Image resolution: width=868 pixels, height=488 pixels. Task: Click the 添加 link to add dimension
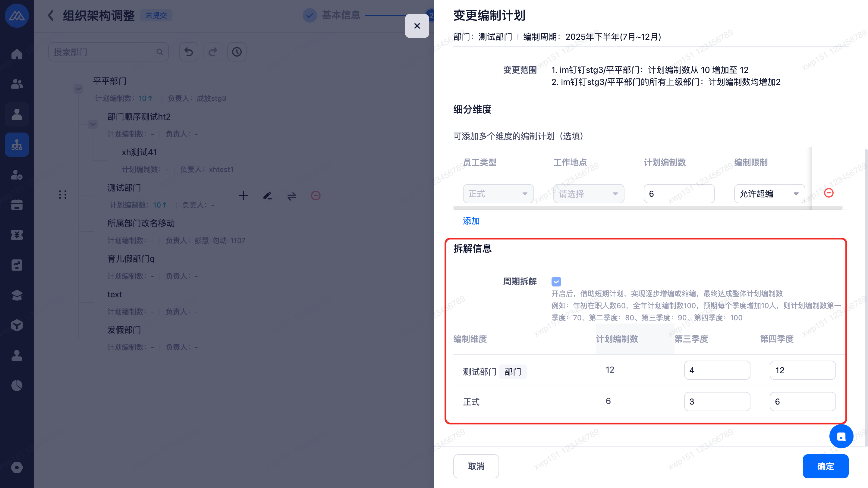point(471,221)
